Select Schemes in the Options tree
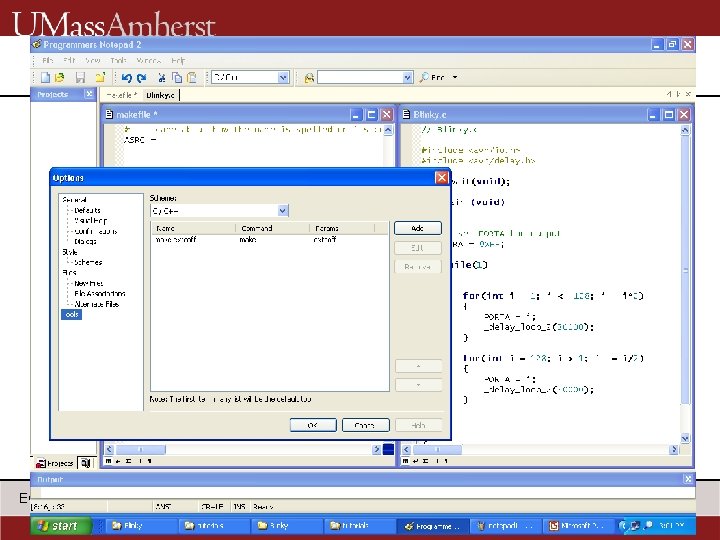The height and width of the screenshot is (540, 720). pyautogui.click(x=88, y=262)
